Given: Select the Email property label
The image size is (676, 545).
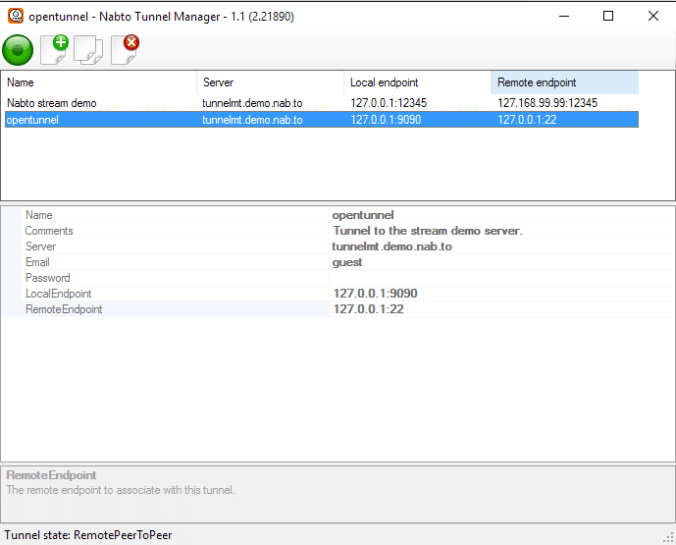Looking at the screenshot, I should [37, 262].
